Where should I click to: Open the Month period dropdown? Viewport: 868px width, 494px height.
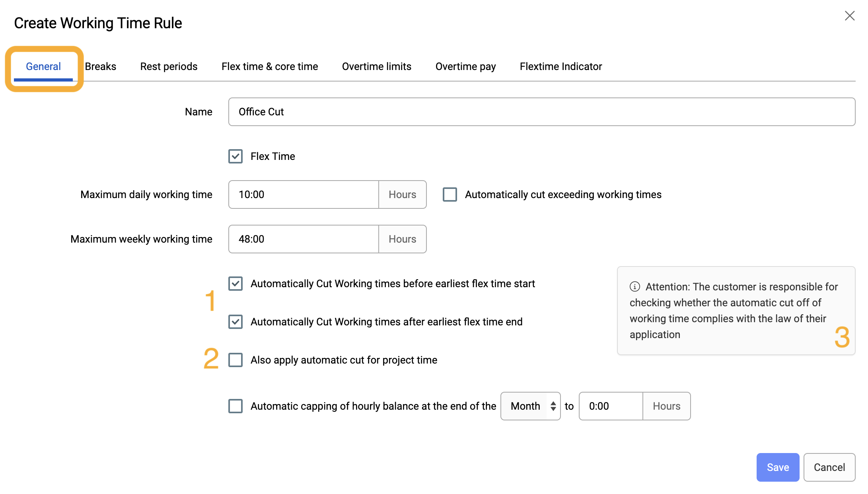(x=531, y=406)
